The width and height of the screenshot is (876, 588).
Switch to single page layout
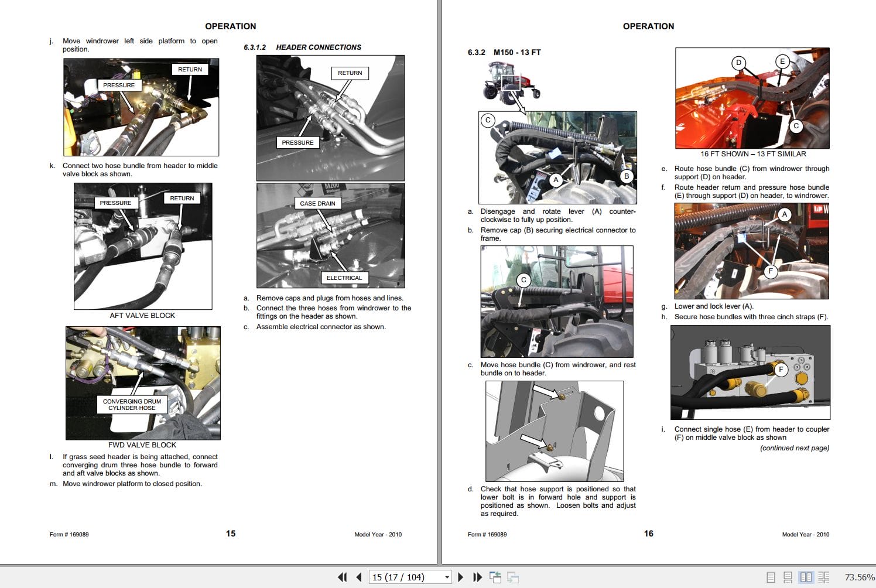771,577
